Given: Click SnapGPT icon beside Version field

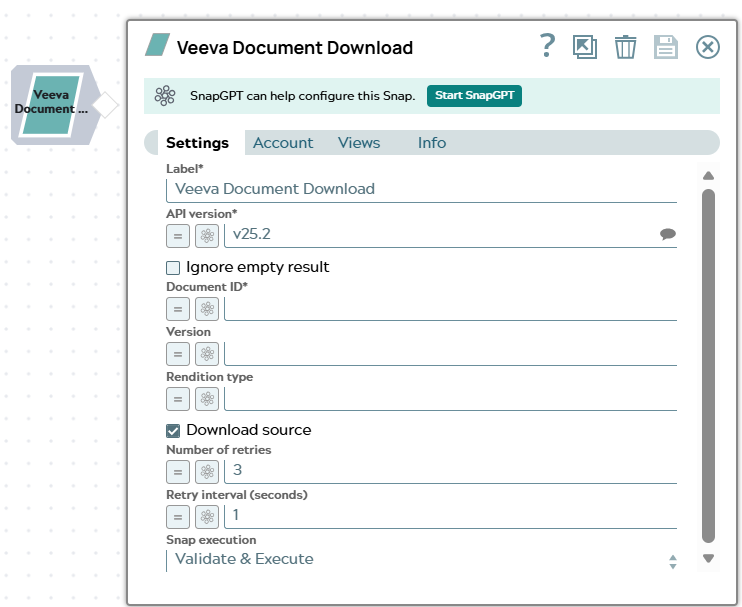Looking at the screenshot, I should [207, 354].
